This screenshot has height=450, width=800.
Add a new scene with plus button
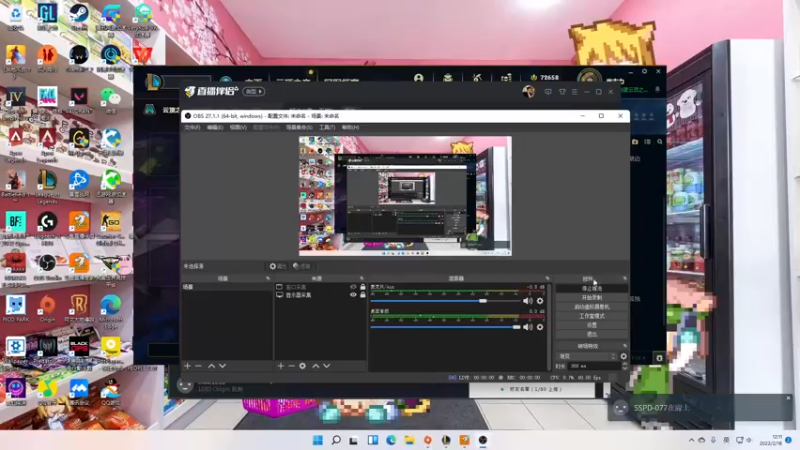tap(187, 366)
